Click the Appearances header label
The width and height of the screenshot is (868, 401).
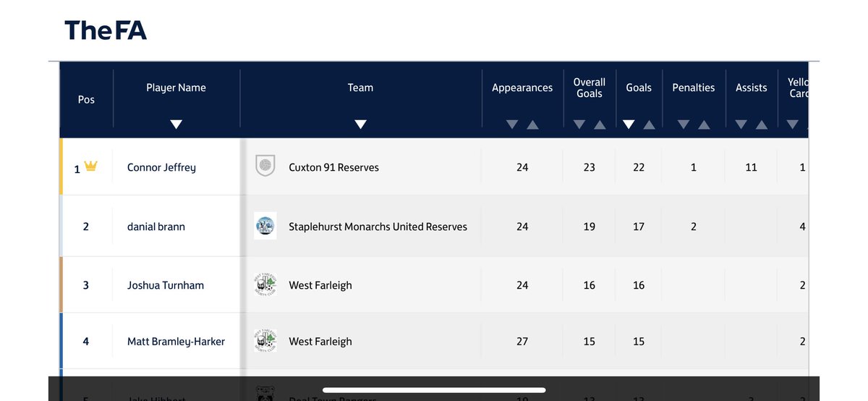522,88
